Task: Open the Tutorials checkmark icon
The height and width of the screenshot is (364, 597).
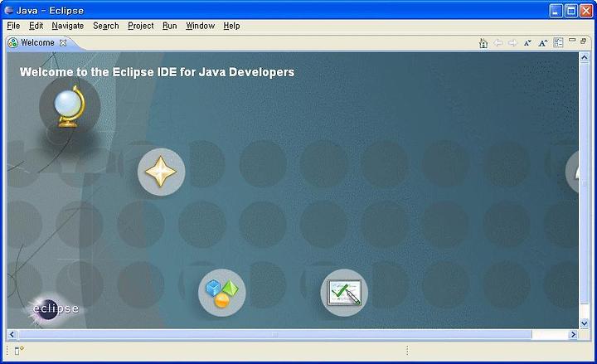Action: click(x=344, y=293)
